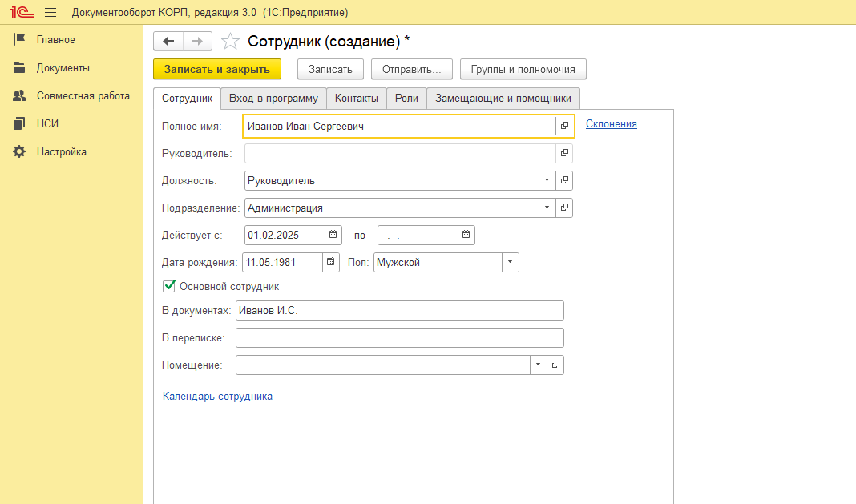This screenshot has height=504, width=856.
Task: Focus the Полное имя input field
Action: pos(400,126)
